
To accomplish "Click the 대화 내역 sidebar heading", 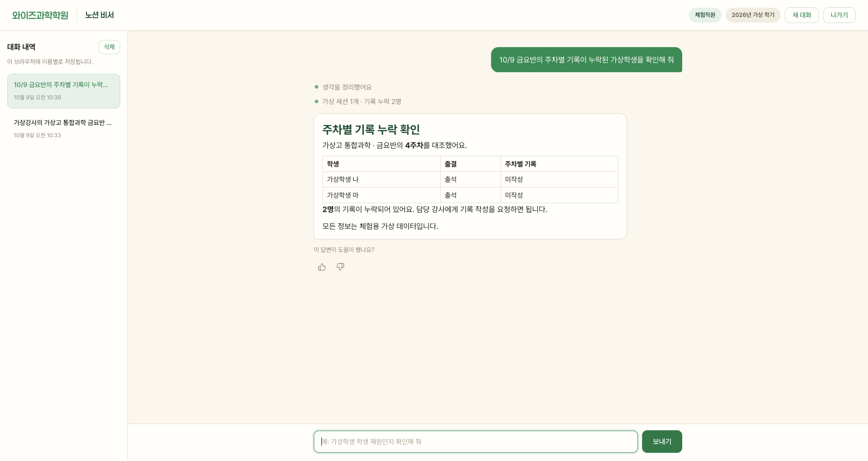I will pos(21,47).
